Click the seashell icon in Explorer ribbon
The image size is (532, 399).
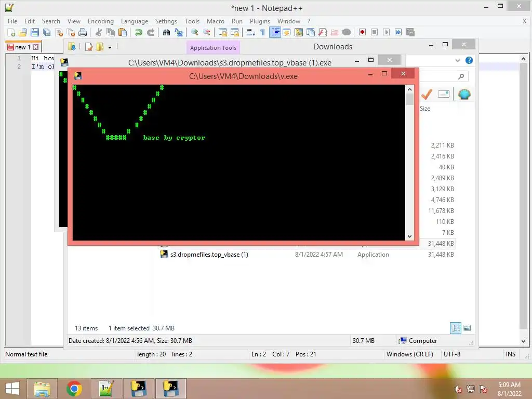(464, 94)
